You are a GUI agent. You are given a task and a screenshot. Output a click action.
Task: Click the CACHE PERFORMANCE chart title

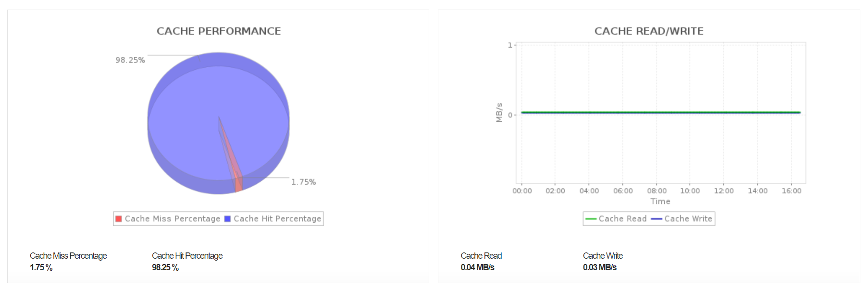click(x=219, y=31)
